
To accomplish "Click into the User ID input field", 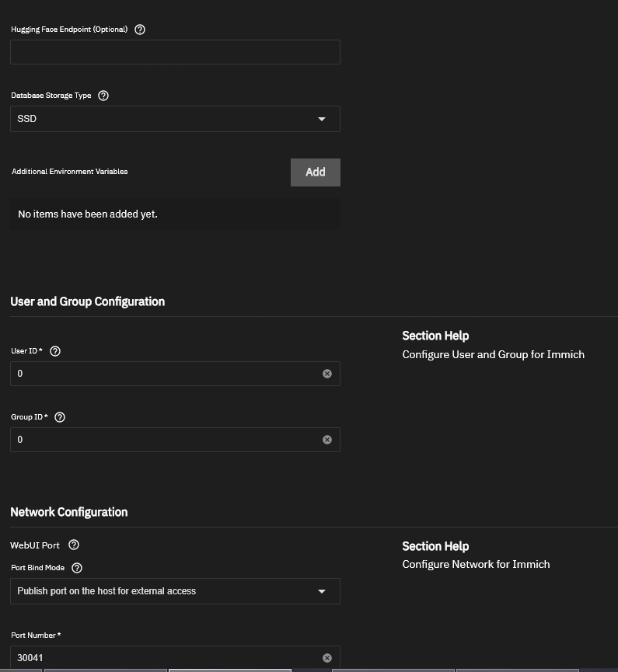I will pos(163,374).
